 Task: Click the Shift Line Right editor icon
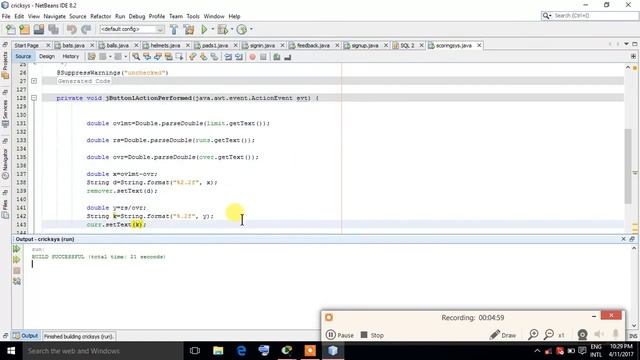tap(239, 57)
